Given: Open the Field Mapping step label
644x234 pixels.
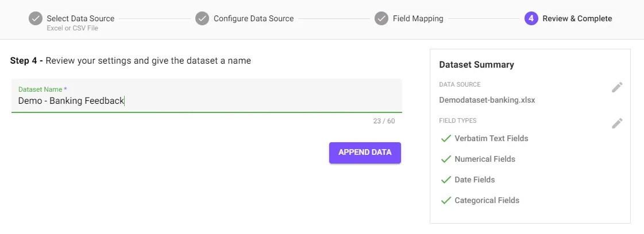Looking at the screenshot, I should click(x=418, y=18).
